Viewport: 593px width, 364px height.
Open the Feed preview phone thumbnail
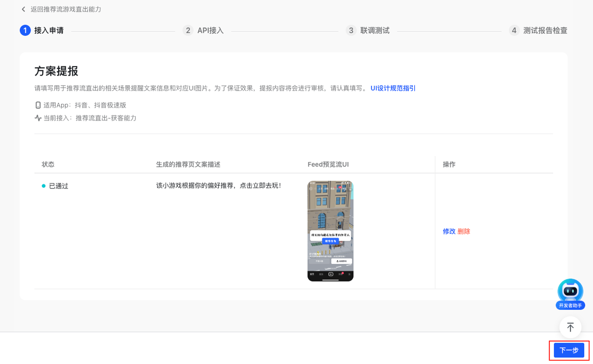[x=330, y=231]
